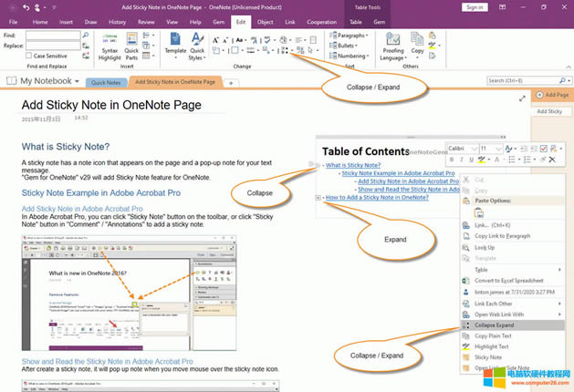Viewport: 574px width, 392px height.
Task: Expand the collapsed 'How to Add a Sticky Note' heading
Action: 317,197
